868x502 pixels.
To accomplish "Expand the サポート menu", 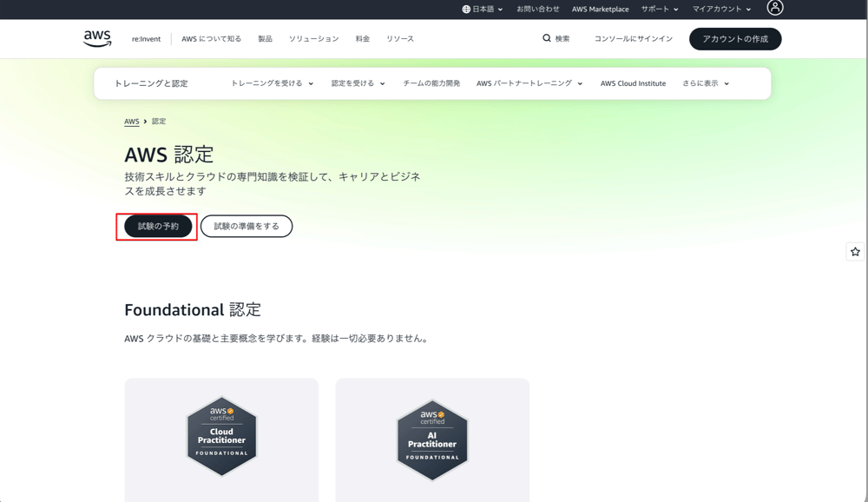I will pyautogui.click(x=660, y=10).
